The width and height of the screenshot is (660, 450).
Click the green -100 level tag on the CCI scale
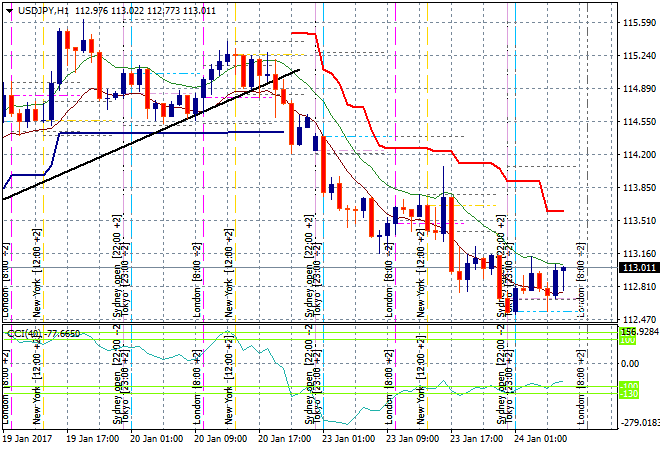point(629,386)
